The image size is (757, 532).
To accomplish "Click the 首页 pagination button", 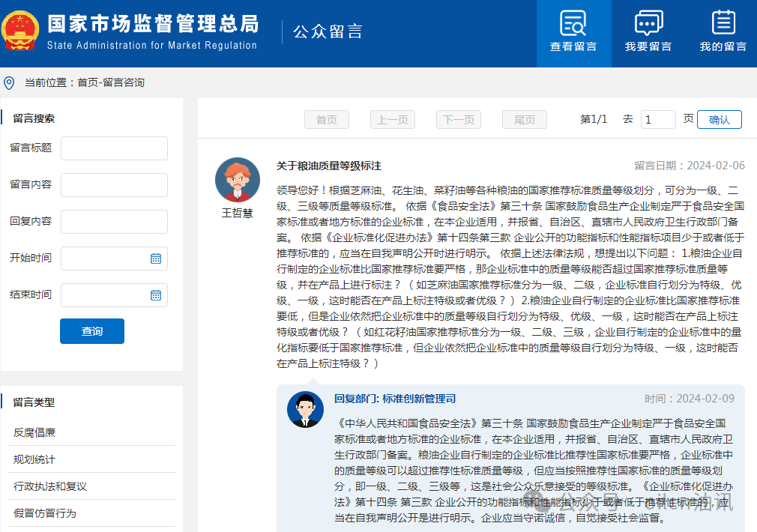I will 326,119.
